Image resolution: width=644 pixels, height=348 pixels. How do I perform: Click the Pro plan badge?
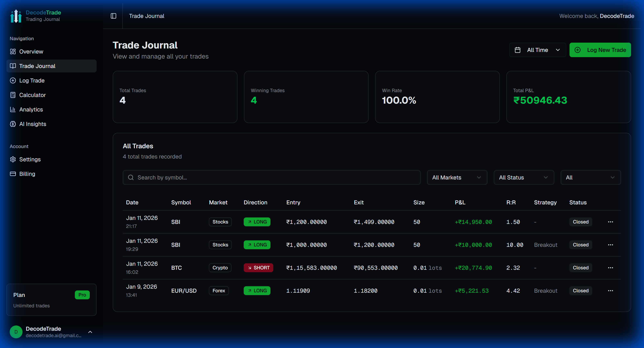[82, 295]
